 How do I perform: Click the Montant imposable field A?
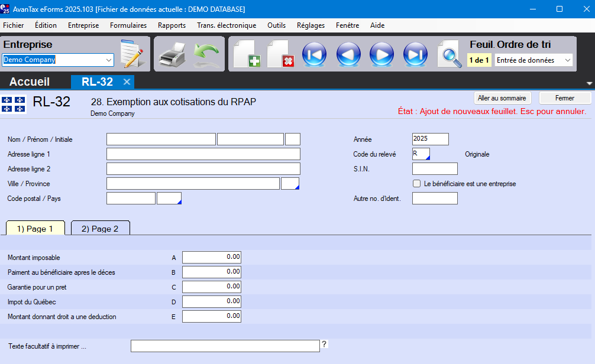click(x=212, y=257)
